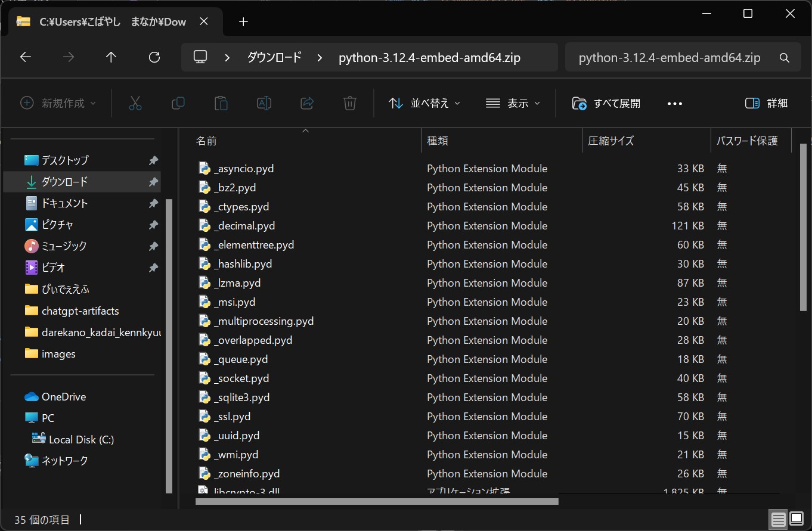
Task: Click ダウンロード breadcrumb in address bar
Action: (274, 58)
